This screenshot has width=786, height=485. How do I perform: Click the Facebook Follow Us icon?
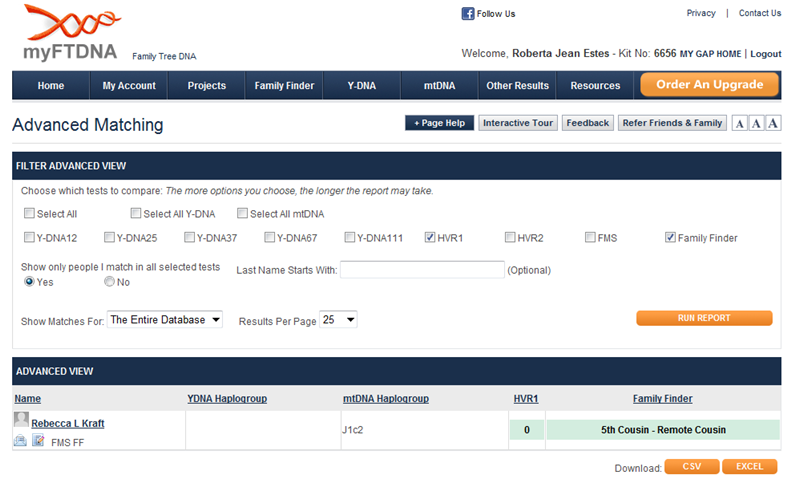click(467, 14)
